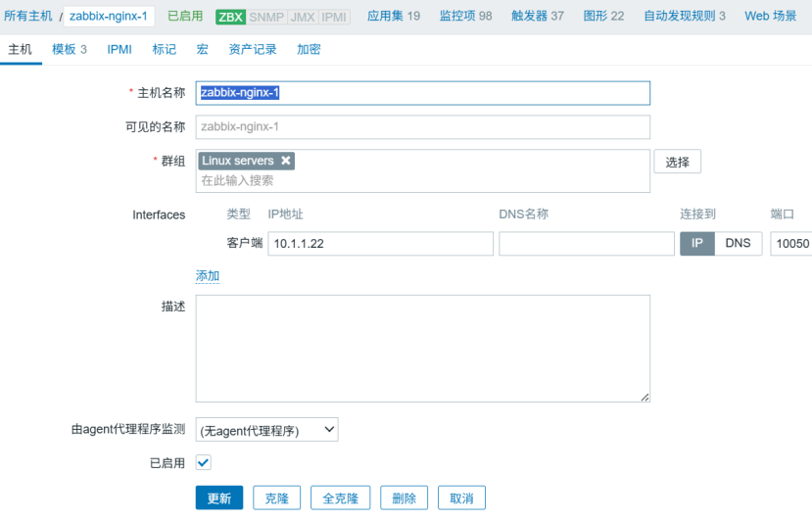Open 自动发现规则 3 link

pos(685,16)
